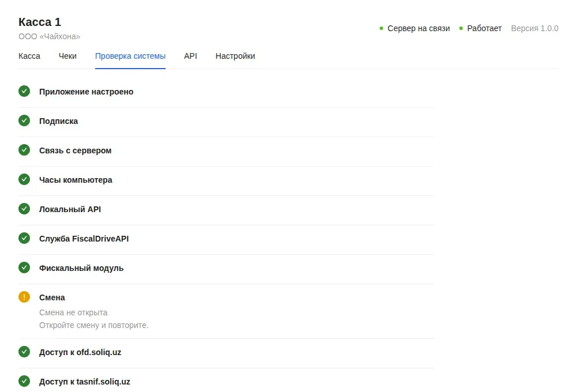
Task: Click the green dot before Сервер на связи
Action: (381, 28)
